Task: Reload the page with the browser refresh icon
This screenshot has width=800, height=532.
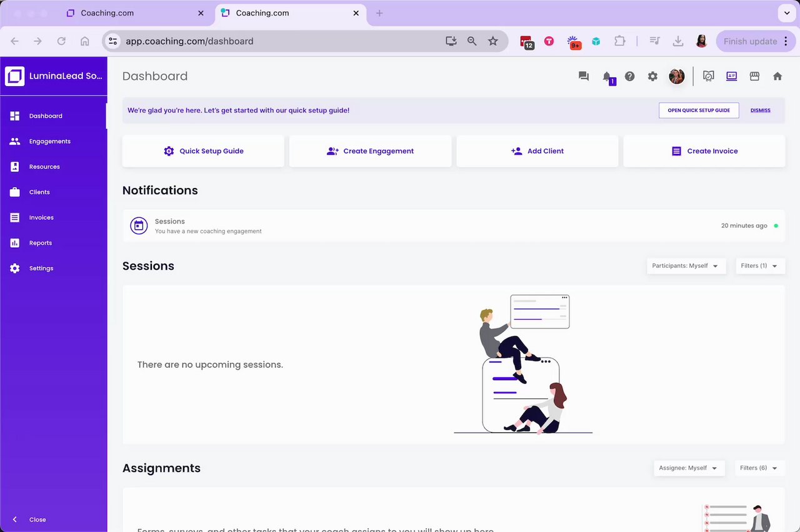Action: tap(61, 41)
